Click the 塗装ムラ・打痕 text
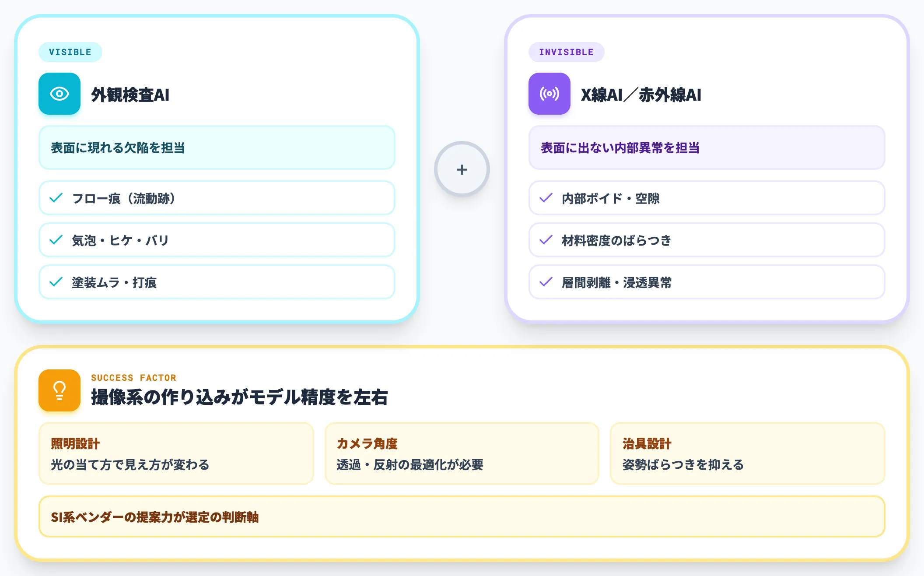The height and width of the screenshot is (576, 924). [114, 282]
